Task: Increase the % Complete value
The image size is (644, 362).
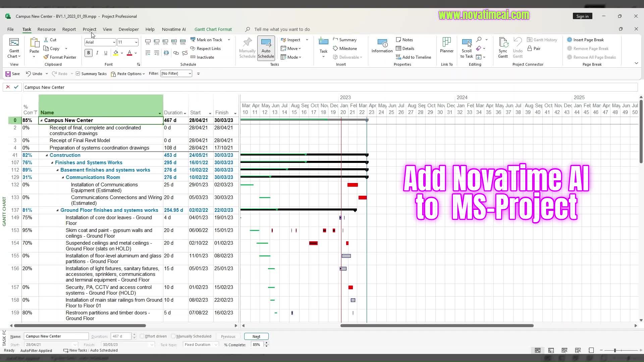Action: [266, 343]
